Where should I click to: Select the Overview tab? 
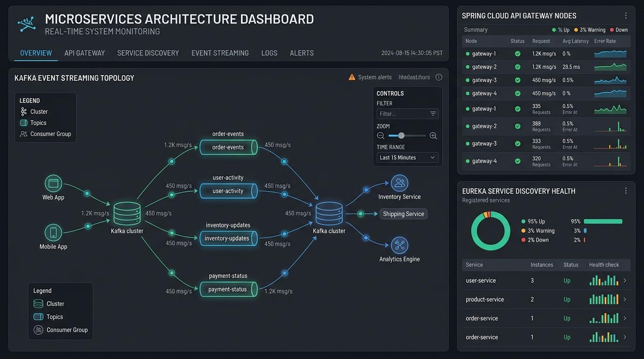pos(36,53)
